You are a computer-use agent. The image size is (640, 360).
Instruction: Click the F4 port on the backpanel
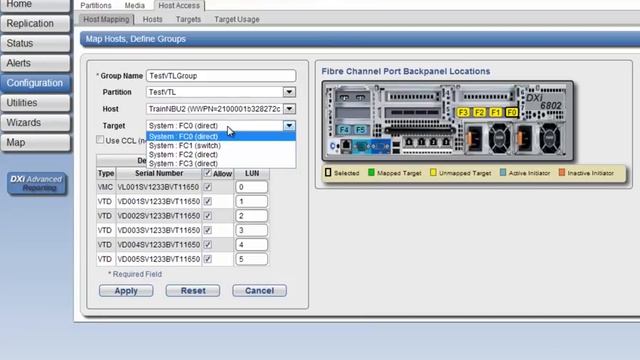[344, 130]
